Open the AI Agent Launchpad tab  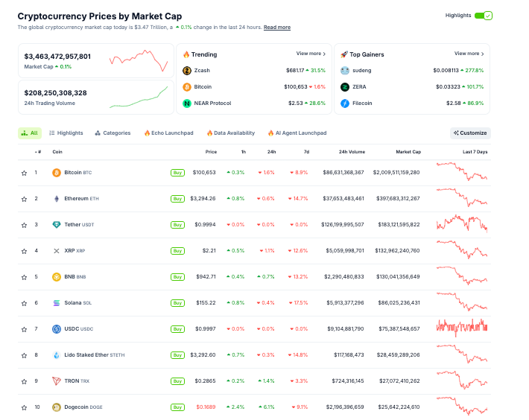[297, 133]
